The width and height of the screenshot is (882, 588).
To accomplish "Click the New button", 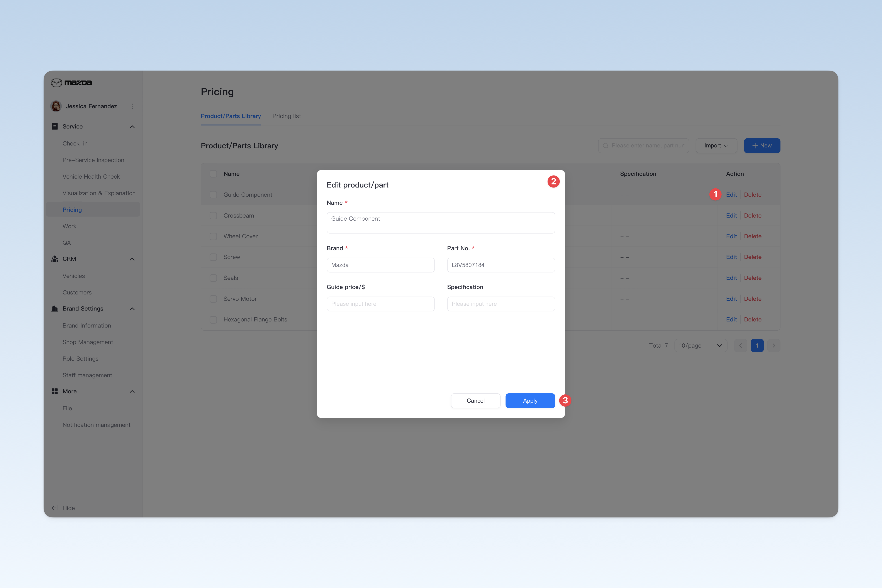I will pos(762,145).
